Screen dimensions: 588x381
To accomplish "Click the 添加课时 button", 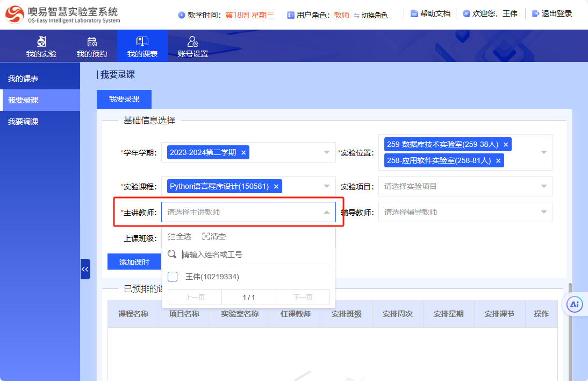I will [x=134, y=262].
